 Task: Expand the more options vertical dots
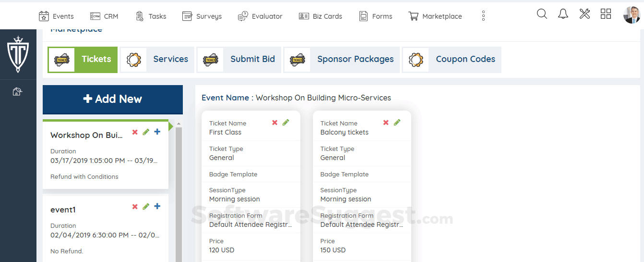coord(483,16)
